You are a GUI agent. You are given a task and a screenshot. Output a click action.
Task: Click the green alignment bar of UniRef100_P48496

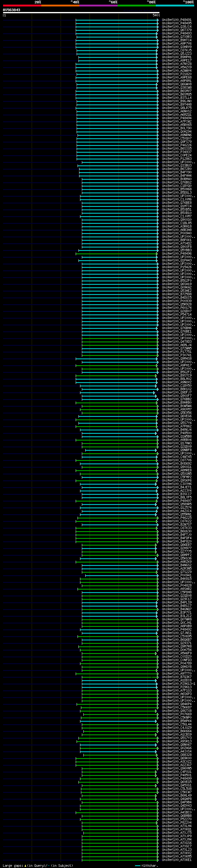[x=117, y=253]
